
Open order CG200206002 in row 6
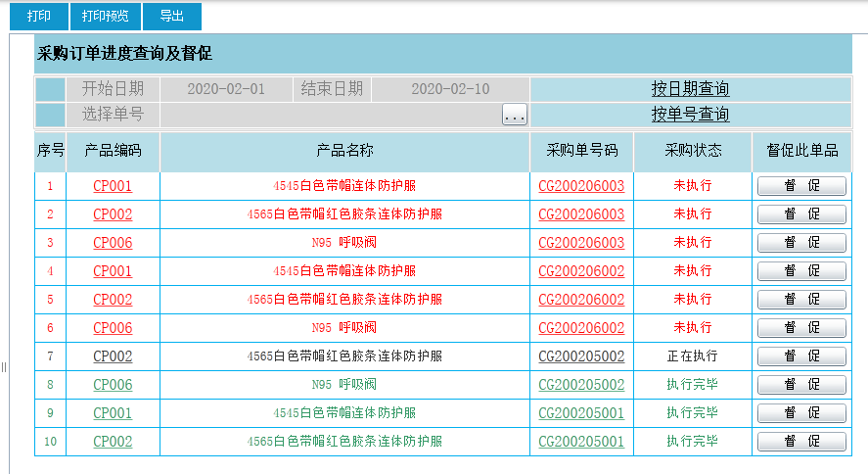[x=581, y=328]
